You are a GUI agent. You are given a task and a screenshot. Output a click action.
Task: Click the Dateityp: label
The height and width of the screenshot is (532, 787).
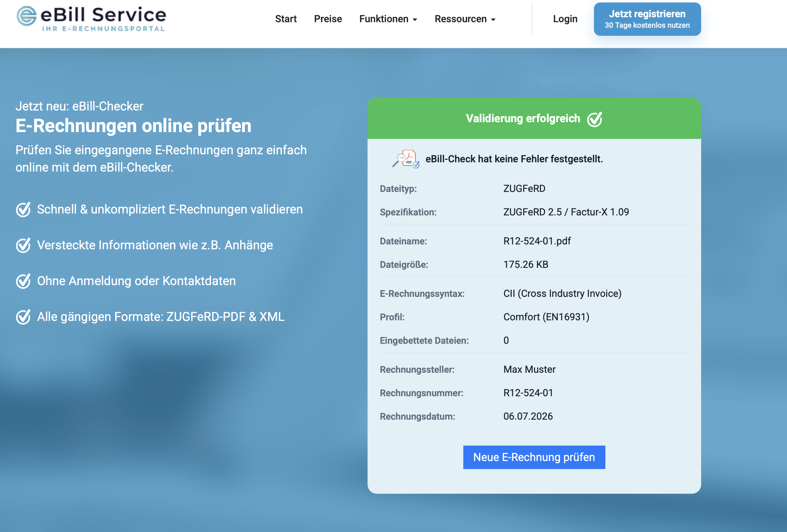[x=398, y=189]
